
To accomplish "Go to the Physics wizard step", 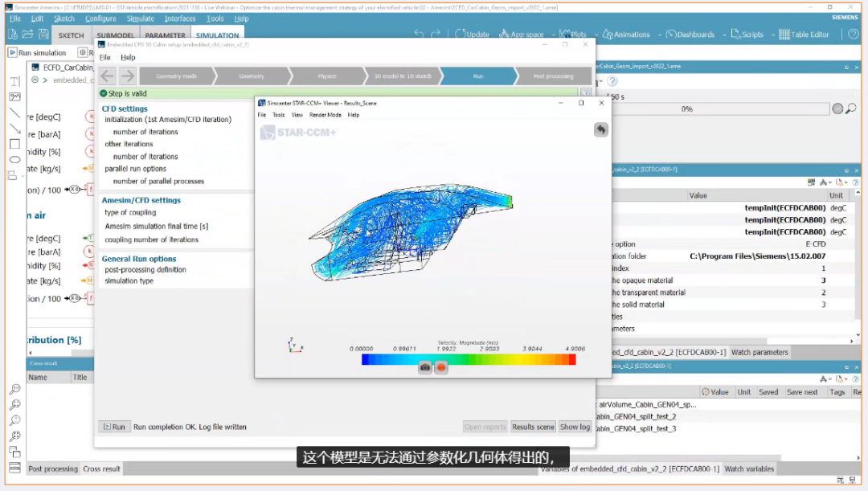I will pos(327,76).
